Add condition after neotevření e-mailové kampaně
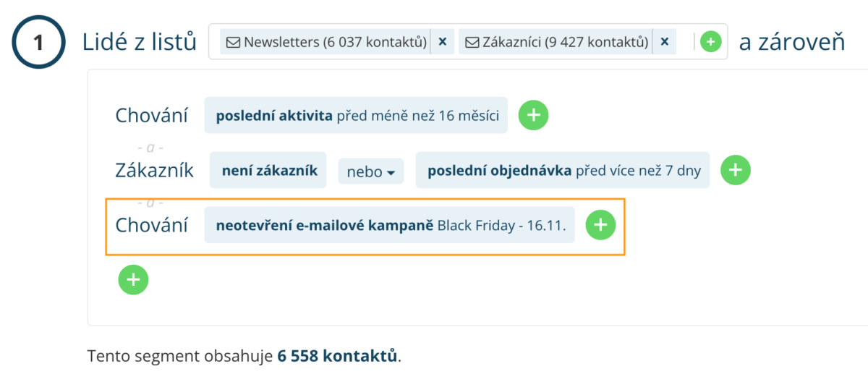 pos(600,226)
